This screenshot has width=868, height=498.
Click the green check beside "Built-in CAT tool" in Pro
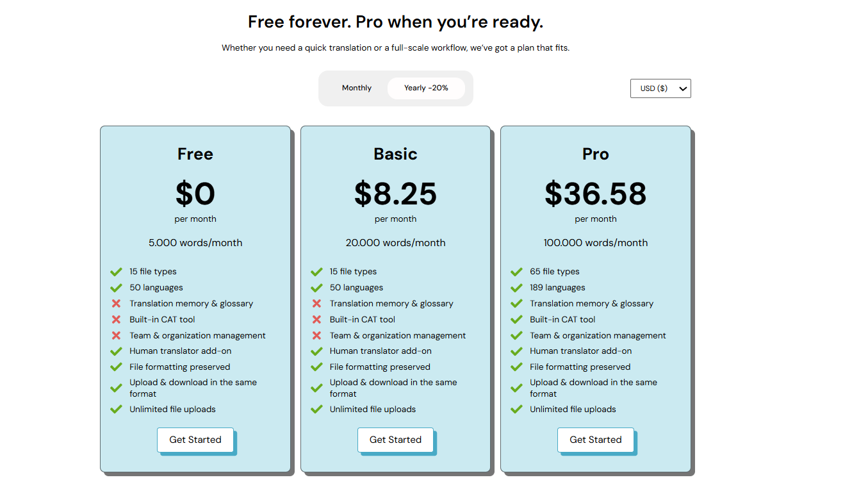(x=516, y=319)
